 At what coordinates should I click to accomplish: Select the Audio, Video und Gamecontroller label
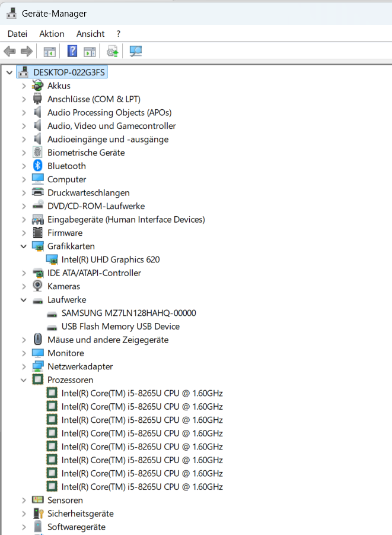click(111, 126)
